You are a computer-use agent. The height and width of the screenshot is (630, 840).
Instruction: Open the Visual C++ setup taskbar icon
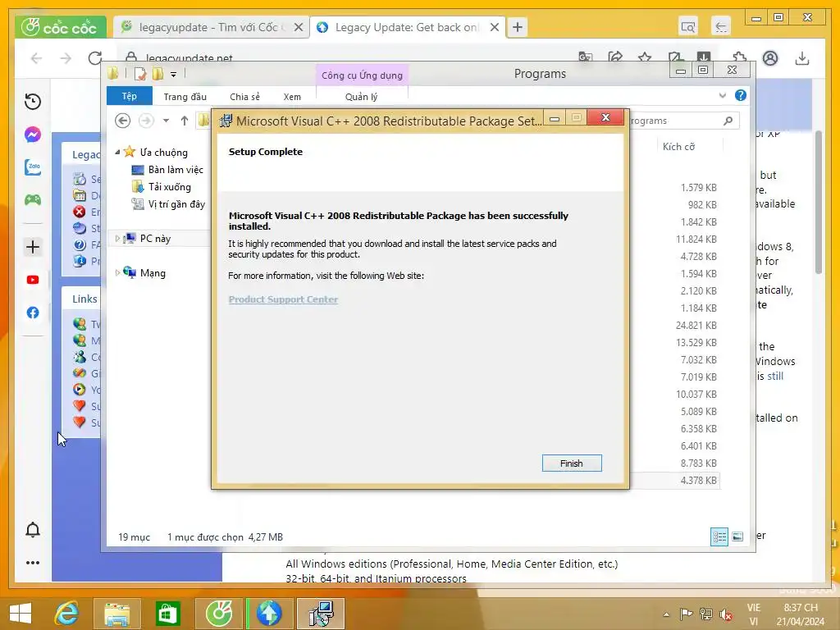click(x=321, y=613)
